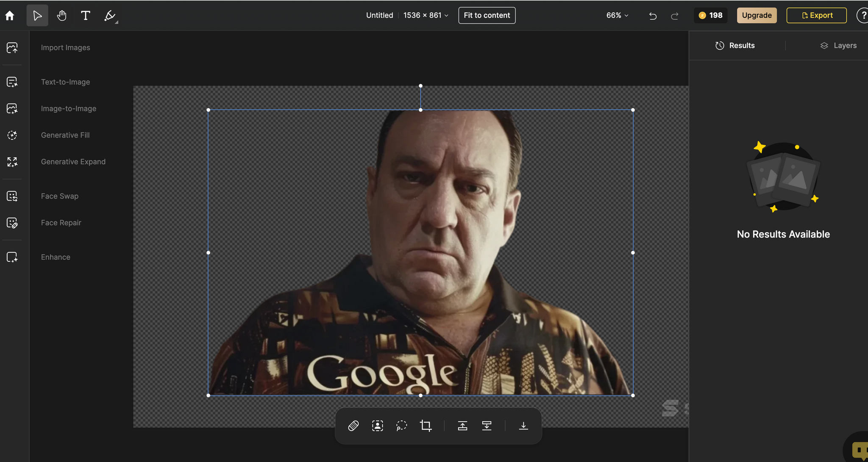868x462 pixels.
Task: Click the 198 credits balance
Action: coord(710,15)
